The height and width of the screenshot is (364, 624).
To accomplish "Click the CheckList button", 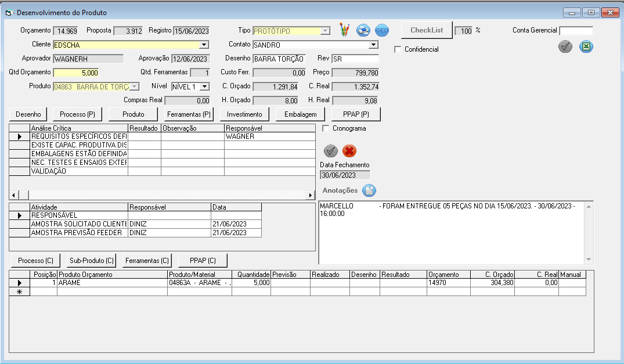I will 427,30.
